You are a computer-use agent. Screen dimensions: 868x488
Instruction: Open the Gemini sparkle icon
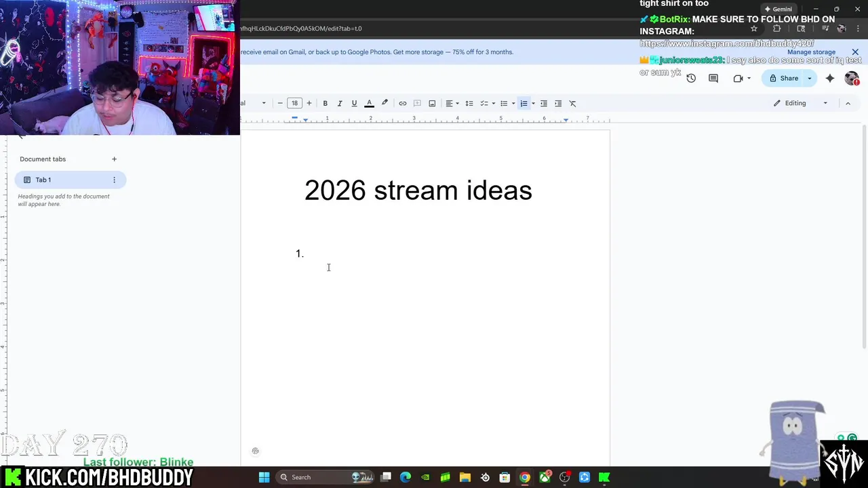(830, 78)
